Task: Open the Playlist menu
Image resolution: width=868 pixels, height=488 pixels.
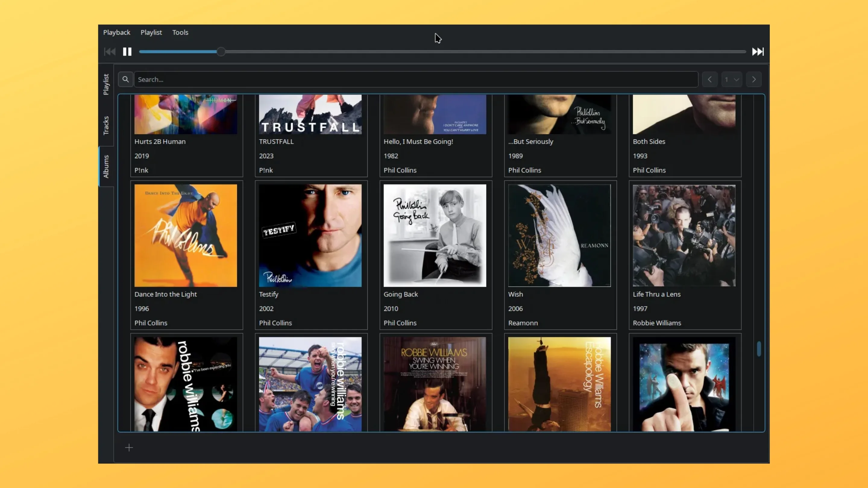Action: [151, 32]
